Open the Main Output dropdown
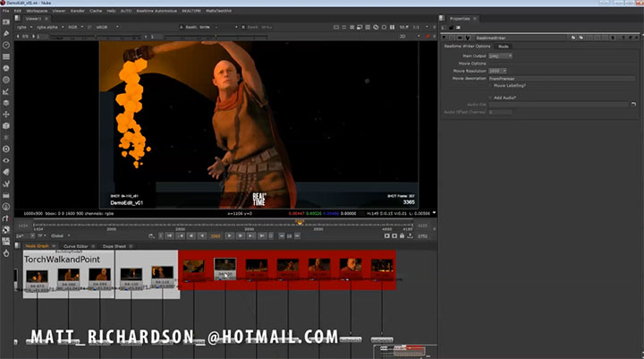Viewport: 644px width, 359px height. 500,56
